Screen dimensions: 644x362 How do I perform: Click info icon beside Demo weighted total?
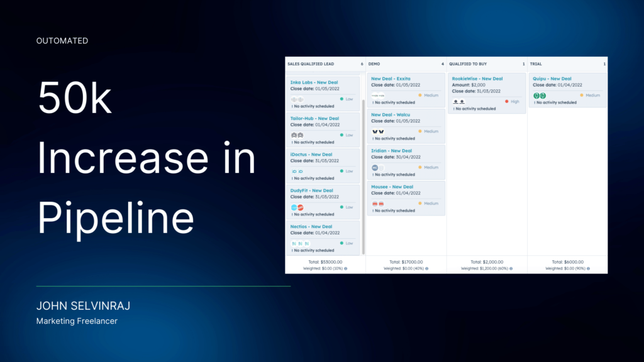[x=426, y=268]
